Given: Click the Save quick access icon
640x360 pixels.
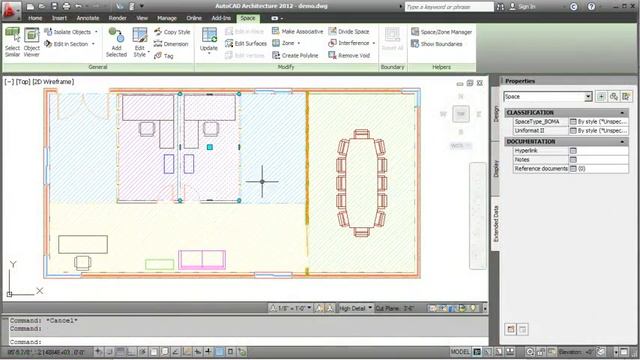Looking at the screenshot, I should [x=54, y=7].
